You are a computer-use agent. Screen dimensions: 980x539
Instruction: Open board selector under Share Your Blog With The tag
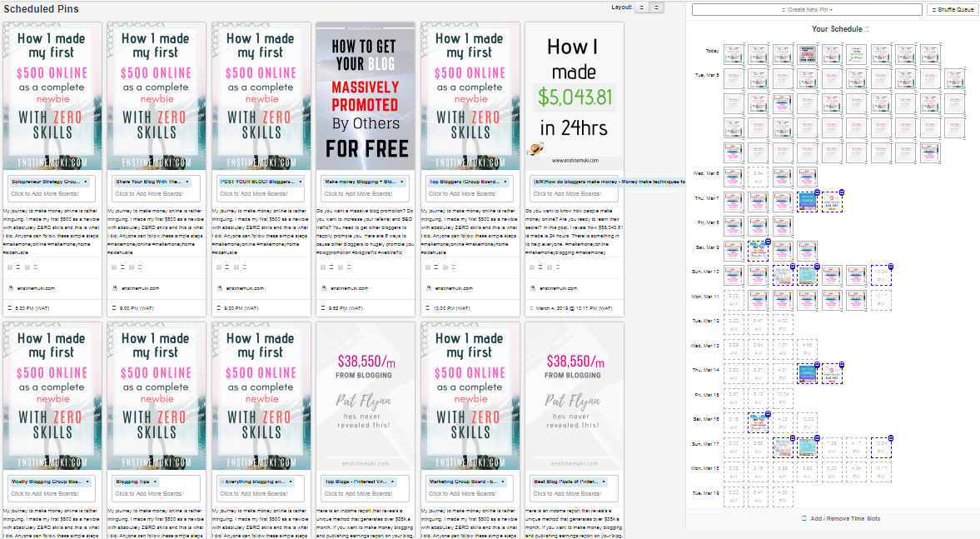pyautogui.click(x=157, y=194)
